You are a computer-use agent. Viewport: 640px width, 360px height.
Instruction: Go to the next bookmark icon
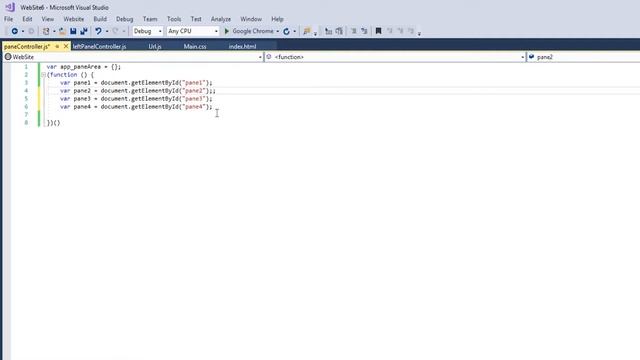[x=400, y=31]
